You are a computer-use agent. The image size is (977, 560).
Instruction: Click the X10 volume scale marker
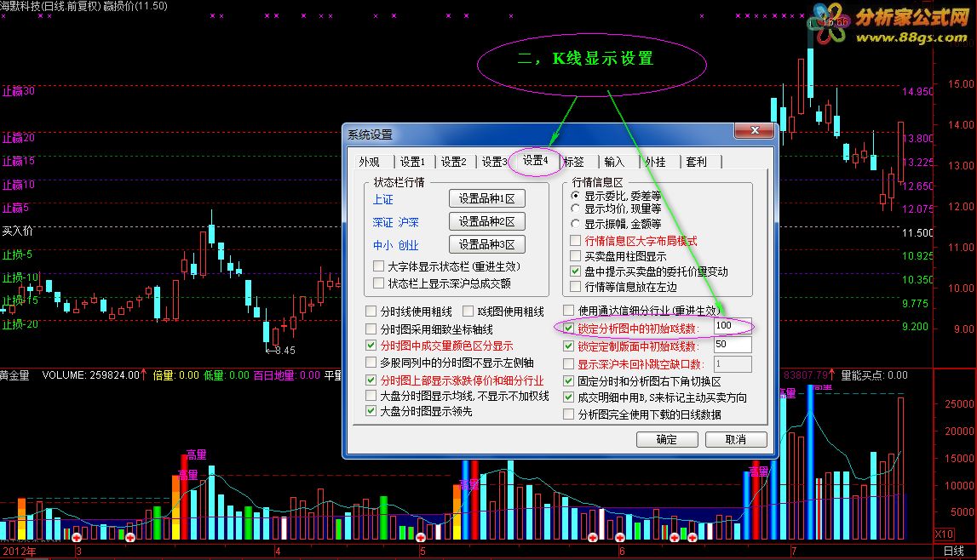pyautogui.click(x=944, y=534)
